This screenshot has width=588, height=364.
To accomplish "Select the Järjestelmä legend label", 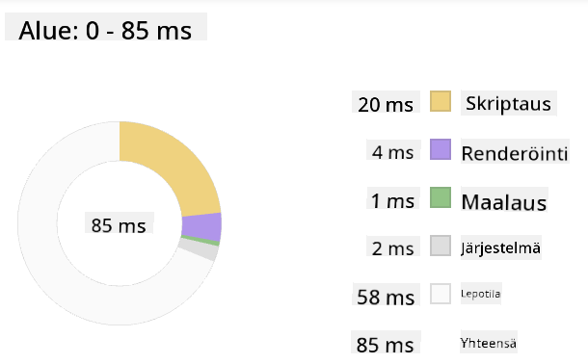I will pyautogui.click(x=501, y=247).
